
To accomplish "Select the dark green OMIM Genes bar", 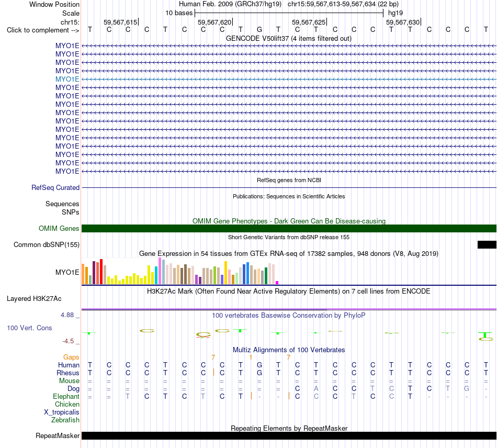I will [289, 228].
